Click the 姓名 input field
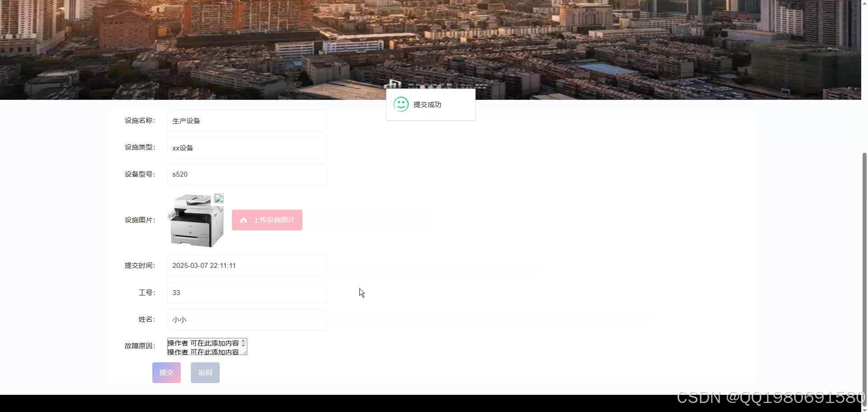This screenshot has height=412, width=868. pyautogui.click(x=246, y=319)
